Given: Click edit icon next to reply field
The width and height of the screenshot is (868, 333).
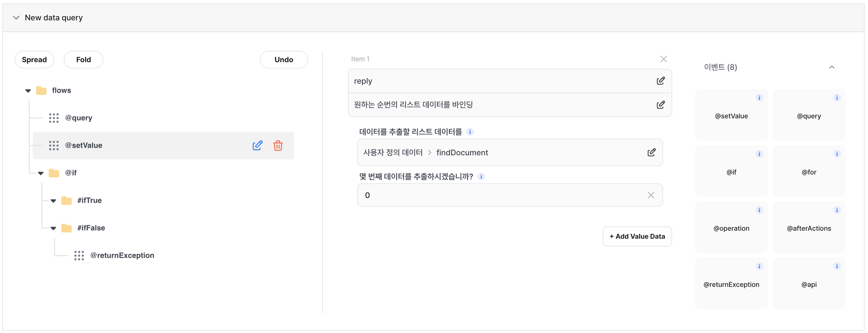Looking at the screenshot, I should point(660,81).
